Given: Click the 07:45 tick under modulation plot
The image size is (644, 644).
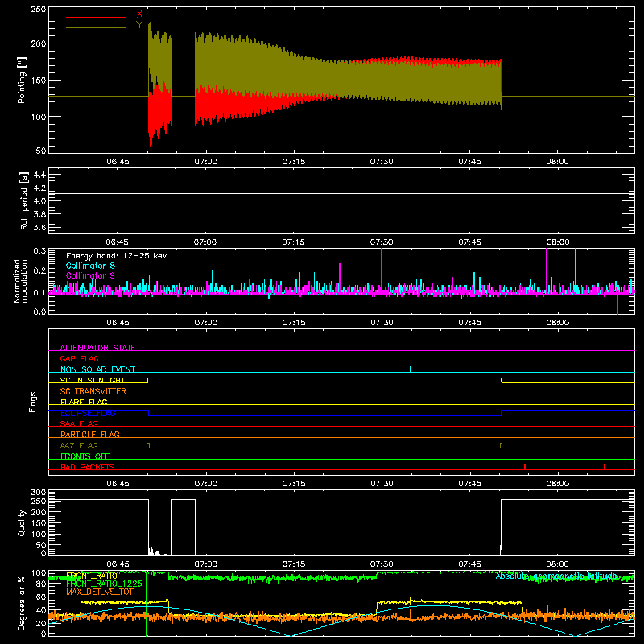Looking at the screenshot, I should click(x=469, y=322).
